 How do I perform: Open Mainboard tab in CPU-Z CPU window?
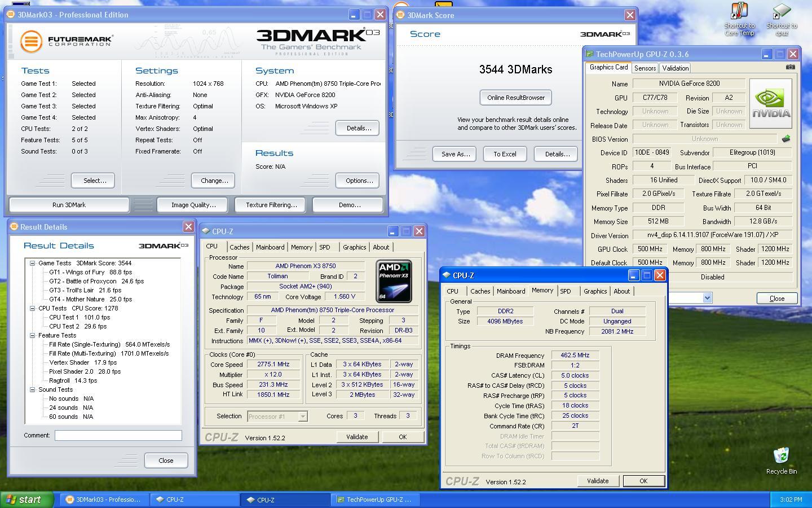(270, 247)
